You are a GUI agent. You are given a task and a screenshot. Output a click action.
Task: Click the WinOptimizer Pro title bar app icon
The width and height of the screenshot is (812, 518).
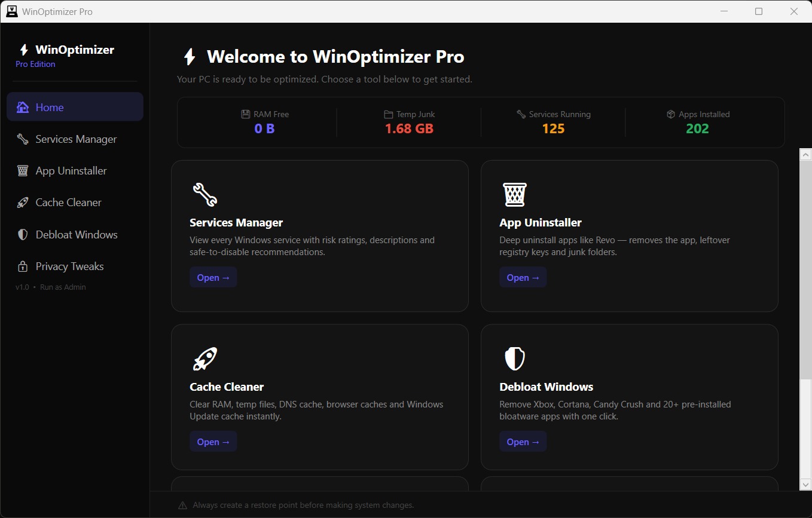pos(11,11)
